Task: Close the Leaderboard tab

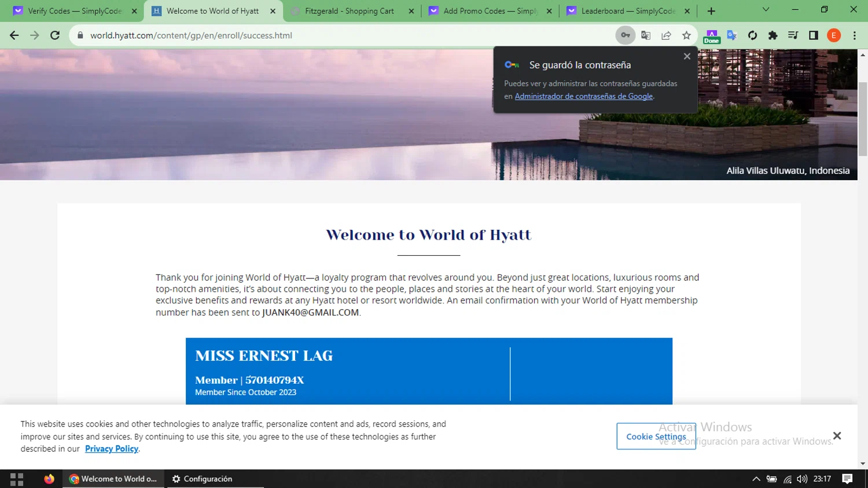Action: click(687, 11)
